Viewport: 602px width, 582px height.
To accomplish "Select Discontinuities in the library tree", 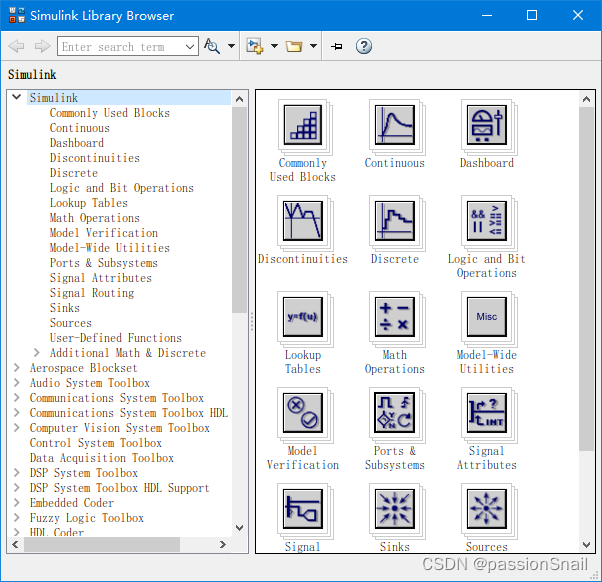I will click(94, 158).
